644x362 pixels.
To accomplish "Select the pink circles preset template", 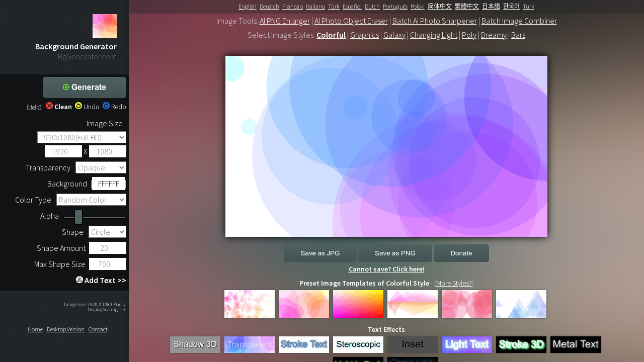I will pos(466,304).
